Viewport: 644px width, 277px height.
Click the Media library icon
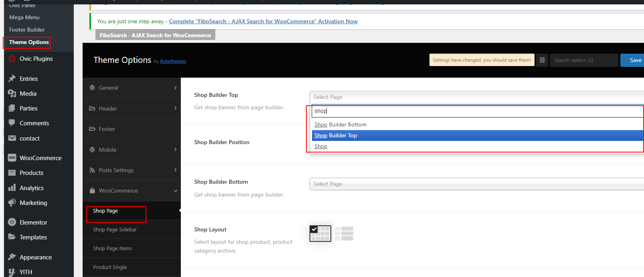[12, 94]
